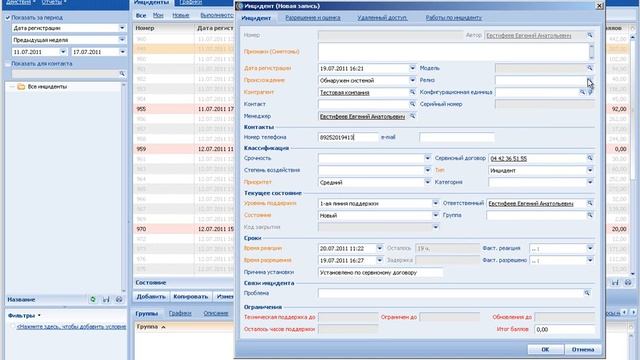Open lookup icon for Контакт field
Screen dimensions: 640x360
tap(412, 104)
